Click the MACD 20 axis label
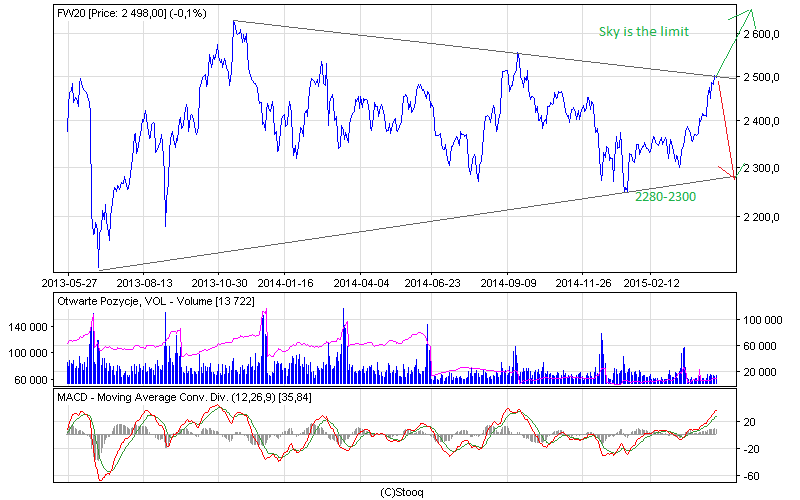The height and width of the screenshot is (500, 800). (750, 422)
